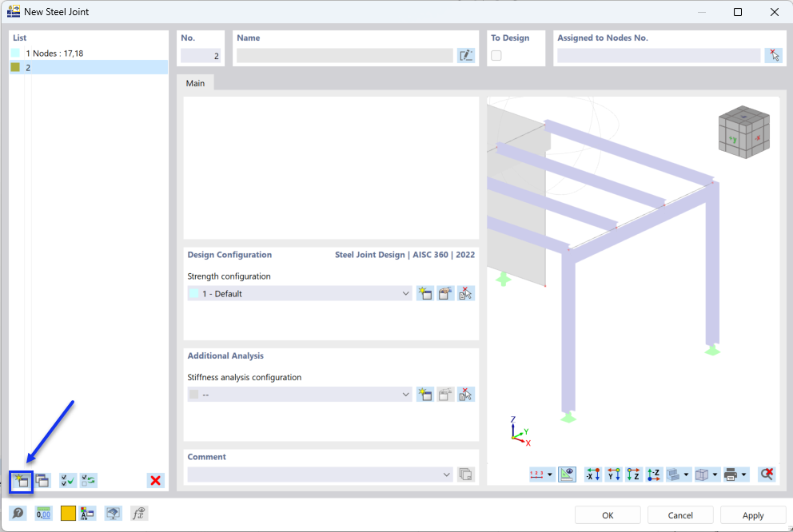This screenshot has width=793, height=532.
Task: Toggle the view visibility eye icon
Action: pos(567,474)
